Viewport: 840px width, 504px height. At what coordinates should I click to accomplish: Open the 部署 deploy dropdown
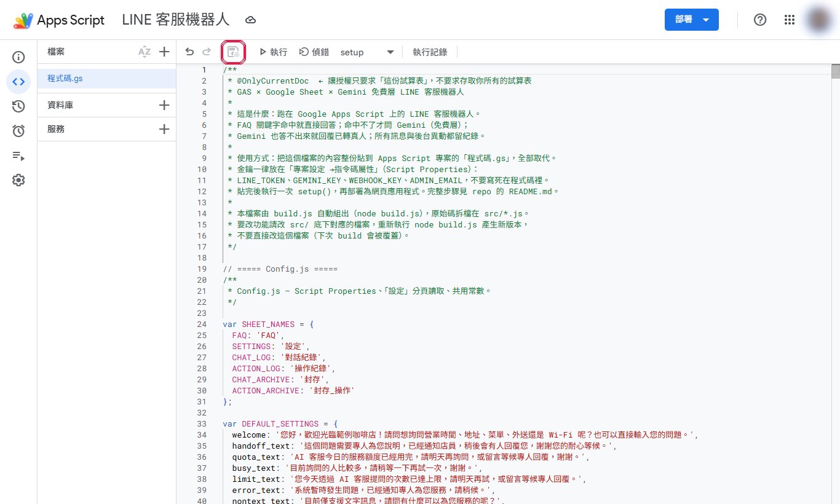(691, 20)
